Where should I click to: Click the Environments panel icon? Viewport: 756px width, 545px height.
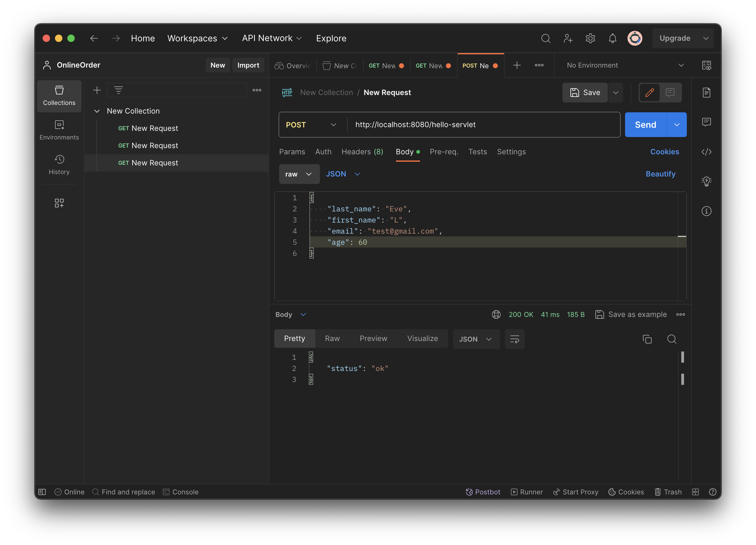point(58,128)
